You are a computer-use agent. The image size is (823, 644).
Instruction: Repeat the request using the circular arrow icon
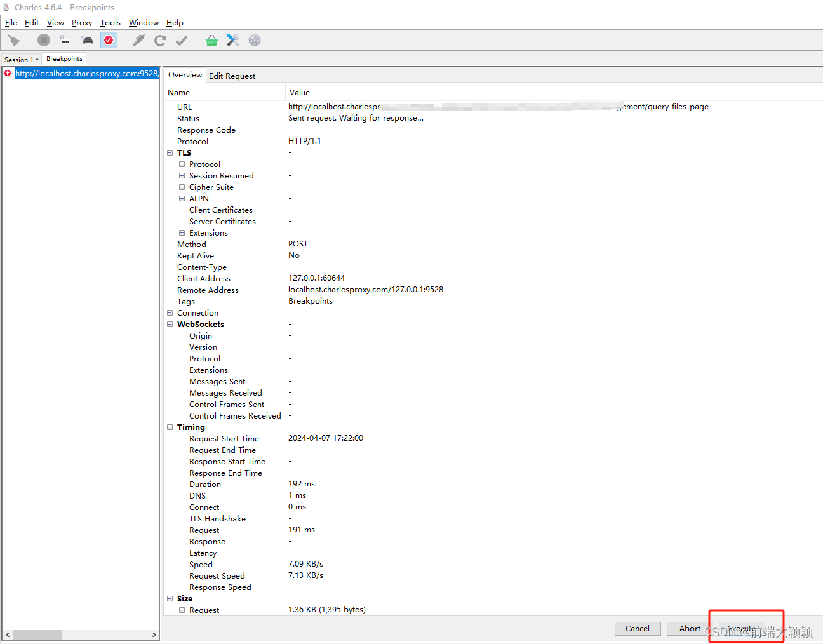click(160, 41)
